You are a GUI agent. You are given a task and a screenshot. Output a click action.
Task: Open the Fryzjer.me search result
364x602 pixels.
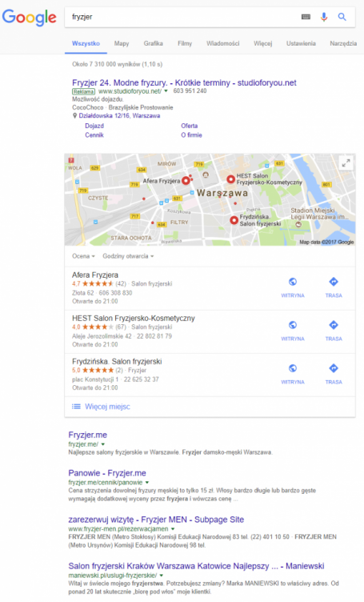[x=87, y=435]
